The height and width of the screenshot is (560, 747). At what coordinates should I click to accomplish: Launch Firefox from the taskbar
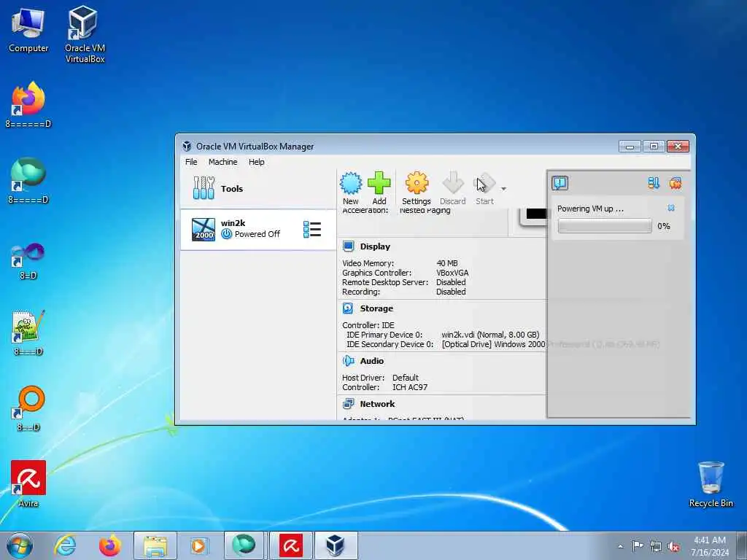[x=110, y=545]
